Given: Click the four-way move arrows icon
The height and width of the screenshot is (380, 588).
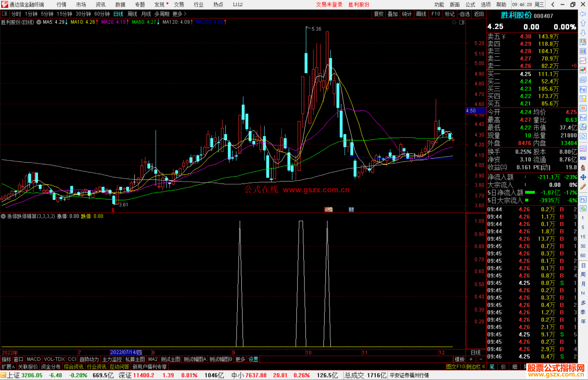Looking at the screenshot, I should click(583, 177).
